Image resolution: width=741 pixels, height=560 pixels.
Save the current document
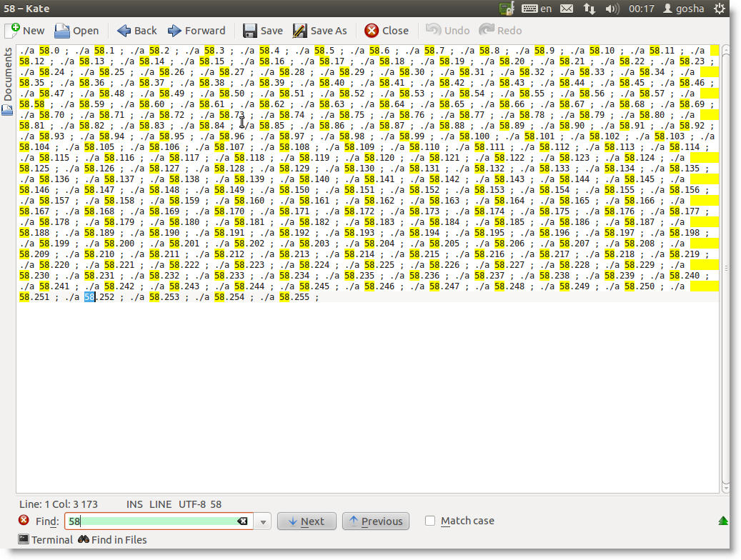(262, 31)
